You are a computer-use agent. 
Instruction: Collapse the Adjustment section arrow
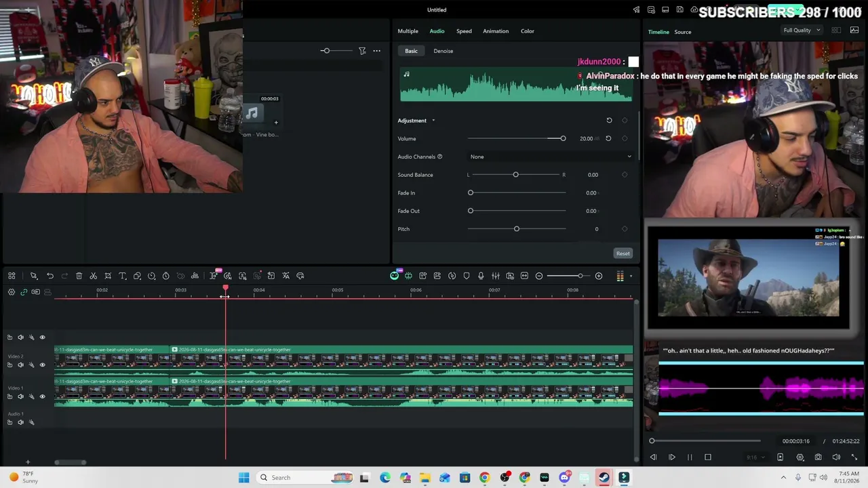[433, 121]
